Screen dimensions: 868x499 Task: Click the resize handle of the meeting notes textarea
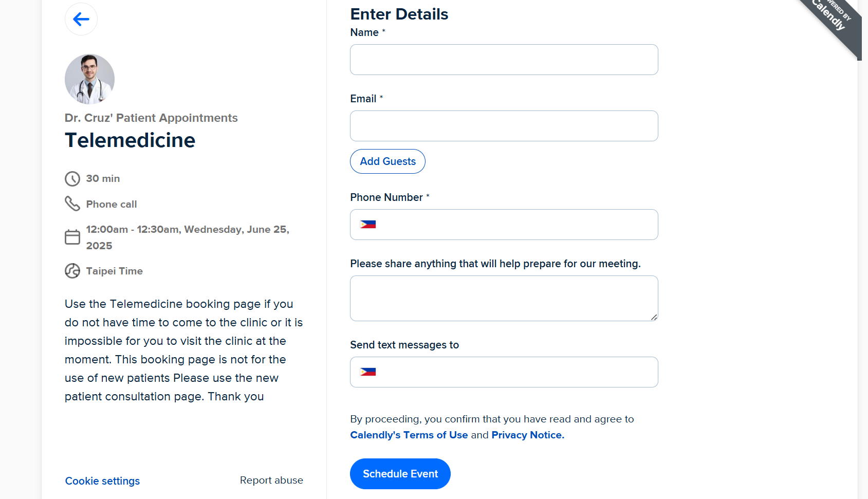tap(654, 317)
